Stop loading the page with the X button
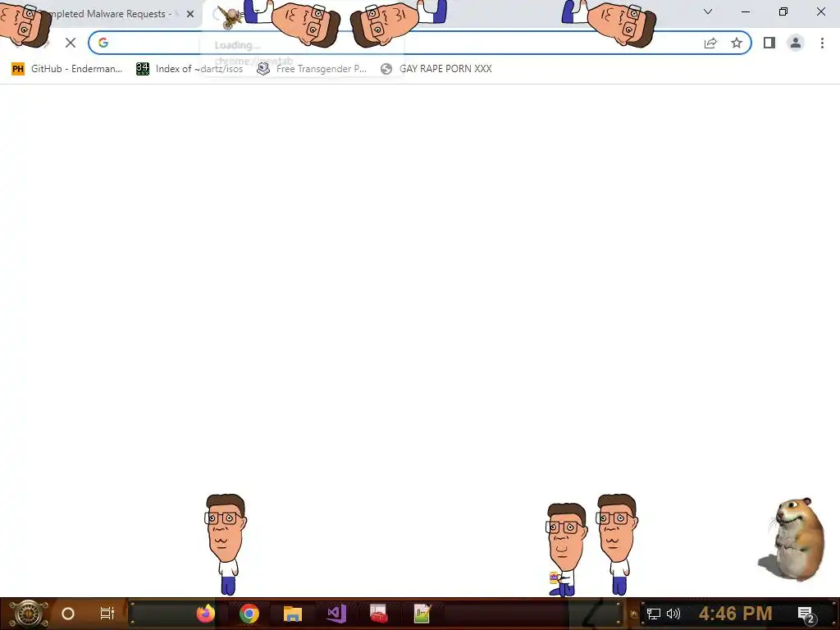This screenshot has height=630, width=840. pyautogui.click(x=71, y=43)
